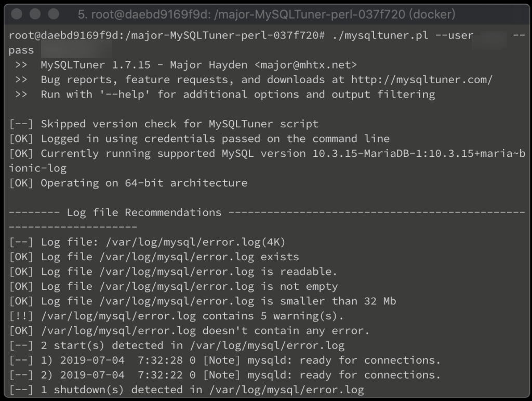Open the http://mysqltuner.com/ link
Viewport: 532px width, 401px height.
421,79
